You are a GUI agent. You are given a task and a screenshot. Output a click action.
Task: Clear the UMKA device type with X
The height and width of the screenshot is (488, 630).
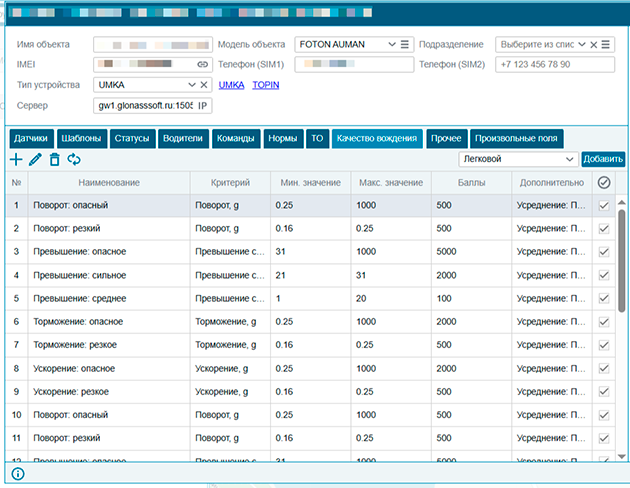(203, 85)
